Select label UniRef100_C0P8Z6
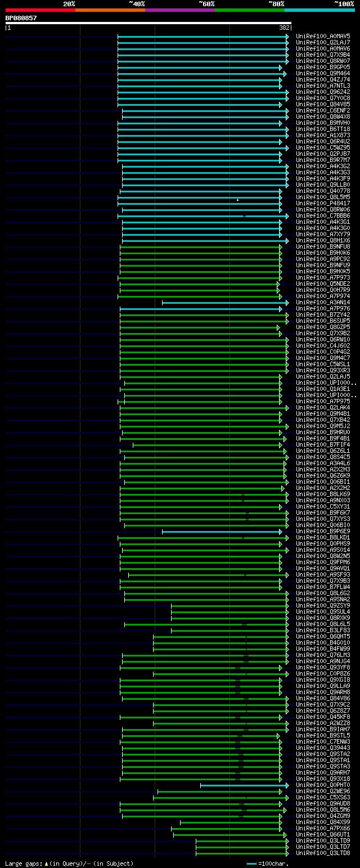 [323, 673]
